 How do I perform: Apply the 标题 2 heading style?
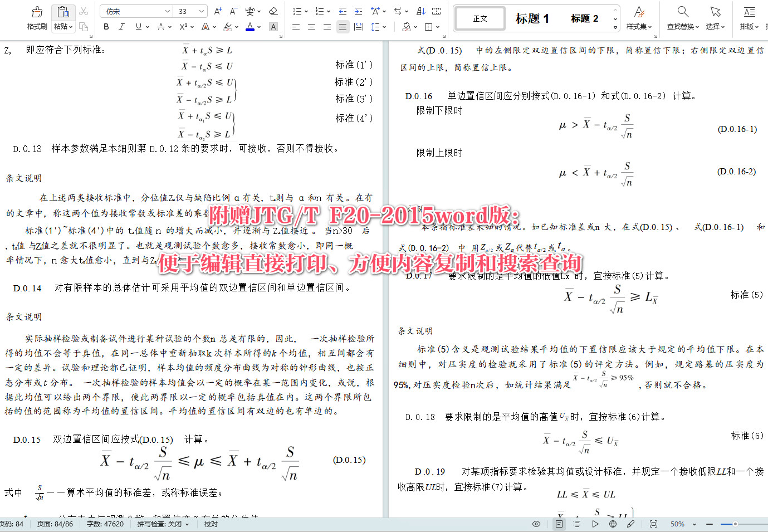point(584,18)
